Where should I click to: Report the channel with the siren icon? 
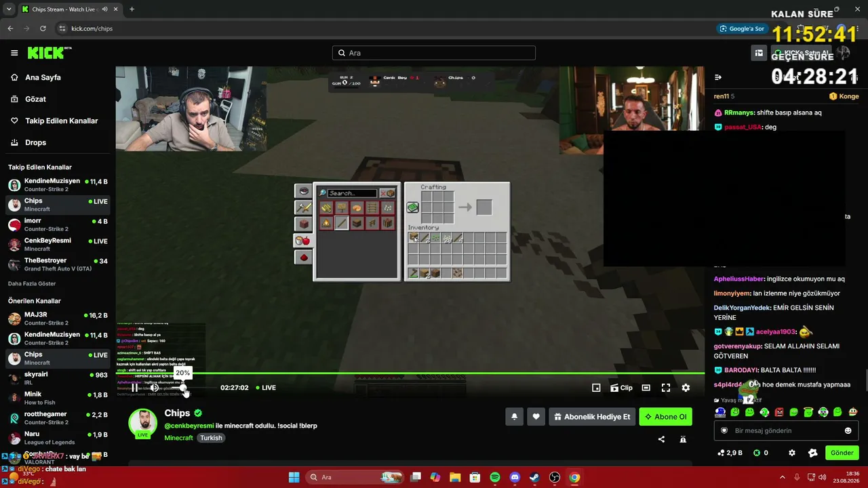pyautogui.click(x=683, y=439)
